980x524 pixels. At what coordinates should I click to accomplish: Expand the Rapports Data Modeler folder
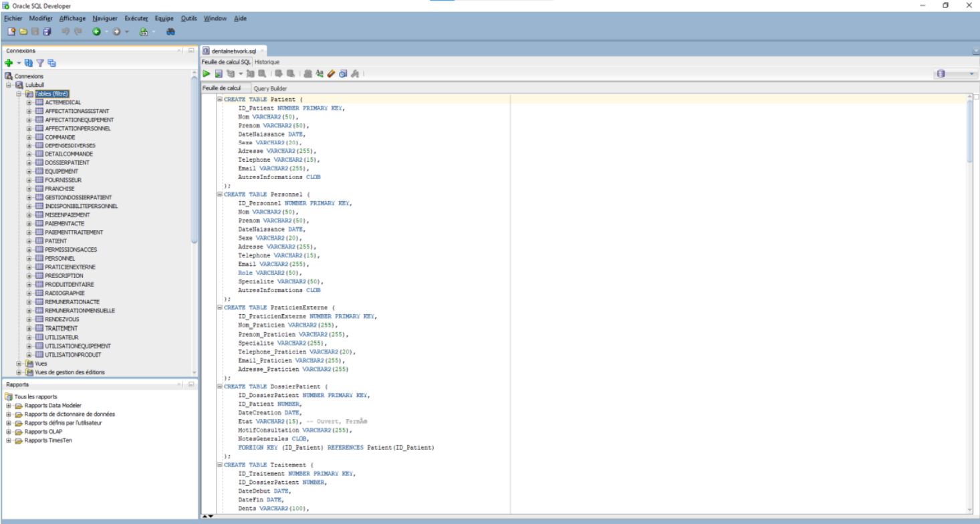tap(9, 406)
